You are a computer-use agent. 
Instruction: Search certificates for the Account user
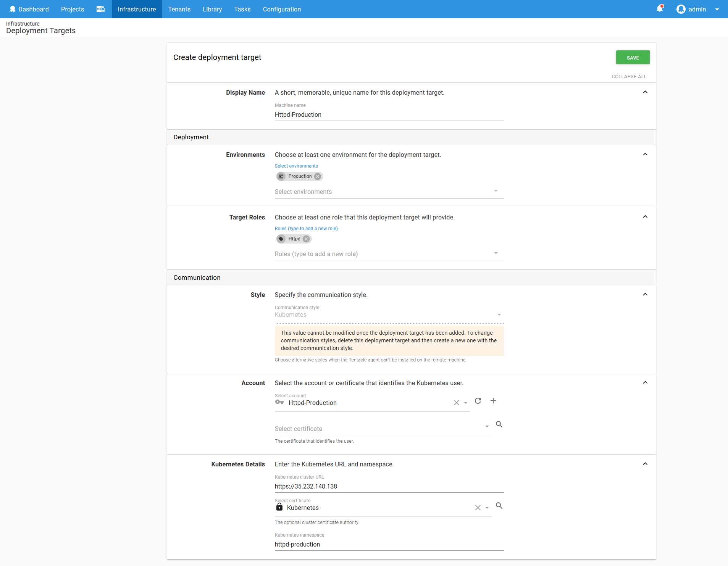coord(499,424)
